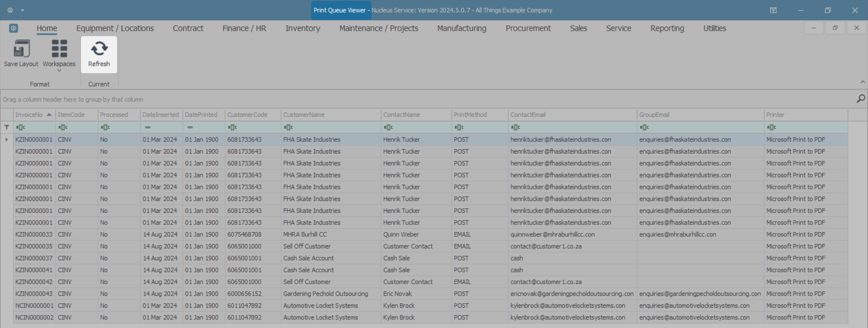Click the first row indicator arrow
Image resolution: width=868 pixels, height=328 pixels.
[6, 140]
